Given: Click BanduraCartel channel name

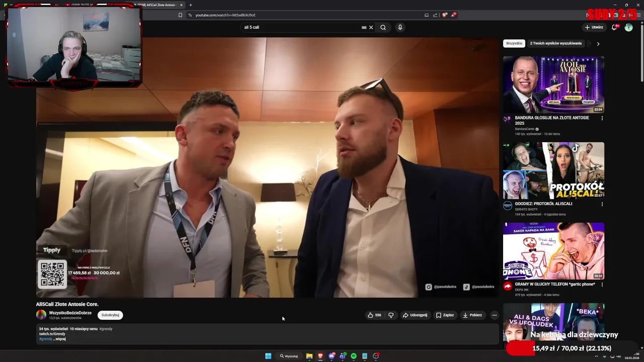Looking at the screenshot, I should (524, 129).
